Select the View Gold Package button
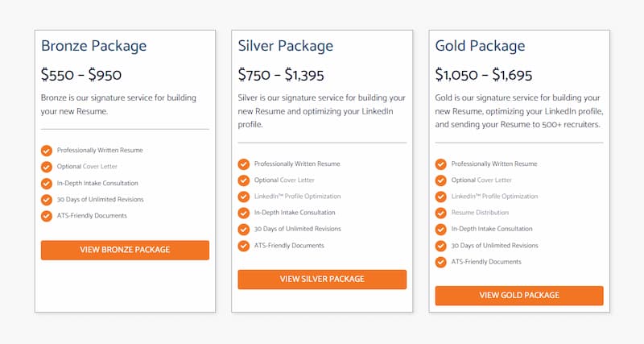The width and height of the screenshot is (644, 344). pyautogui.click(x=519, y=296)
